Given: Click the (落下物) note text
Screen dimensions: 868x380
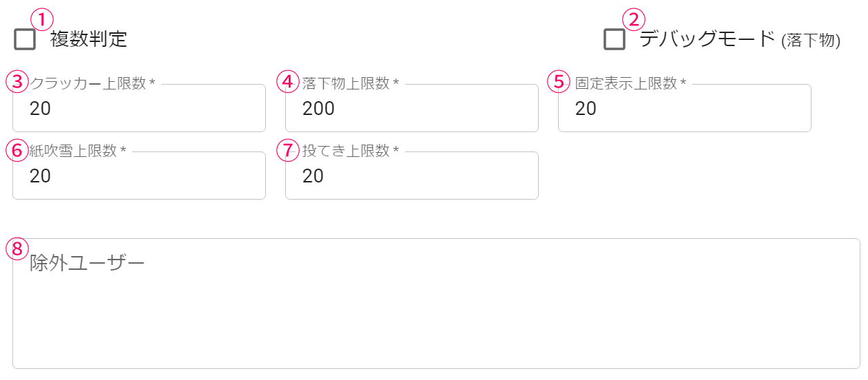Looking at the screenshot, I should point(811,41).
